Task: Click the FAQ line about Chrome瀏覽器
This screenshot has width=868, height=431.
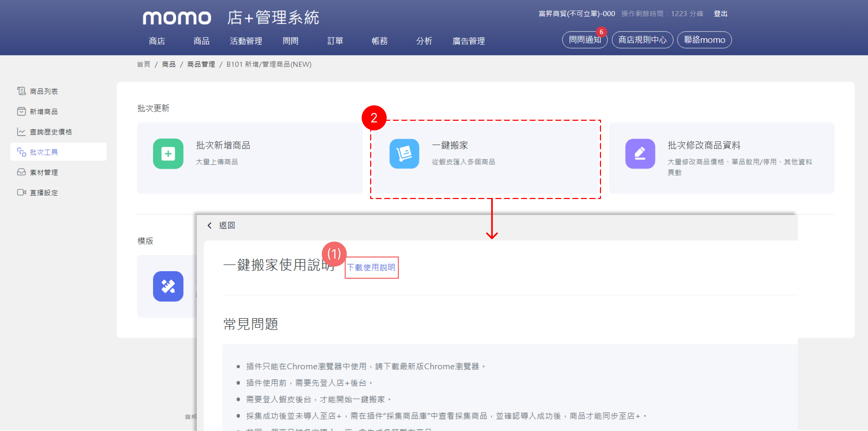Action: pos(366,366)
